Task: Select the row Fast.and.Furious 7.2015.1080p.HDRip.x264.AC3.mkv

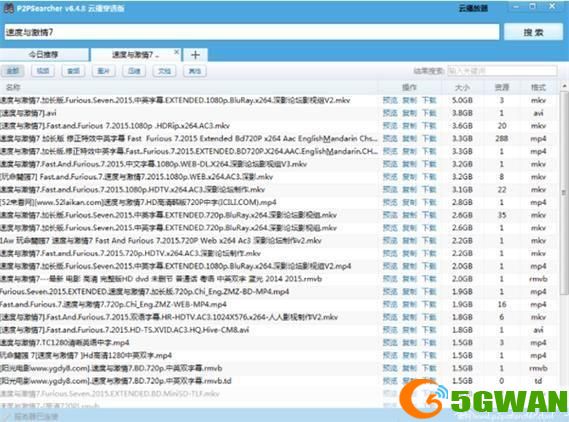Action: (279, 126)
